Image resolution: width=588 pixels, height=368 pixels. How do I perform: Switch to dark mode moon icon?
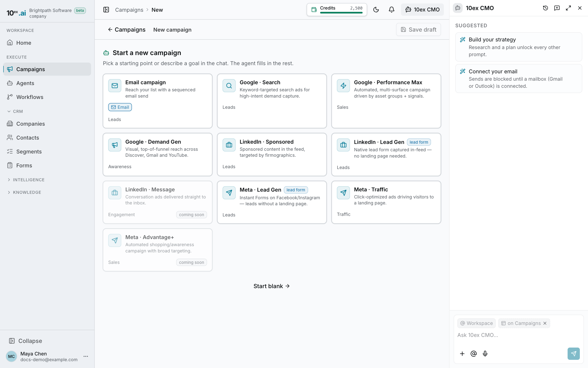point(376,10)
